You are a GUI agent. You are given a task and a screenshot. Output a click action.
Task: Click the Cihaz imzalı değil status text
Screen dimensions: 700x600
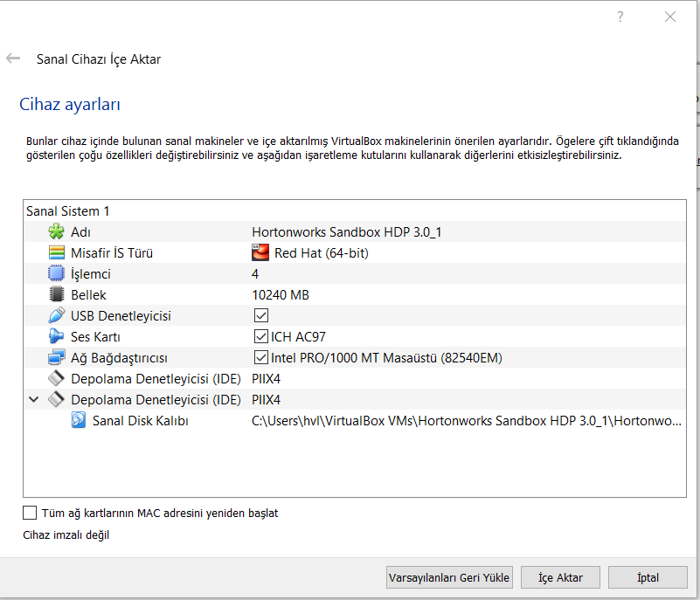click(66, 534)
